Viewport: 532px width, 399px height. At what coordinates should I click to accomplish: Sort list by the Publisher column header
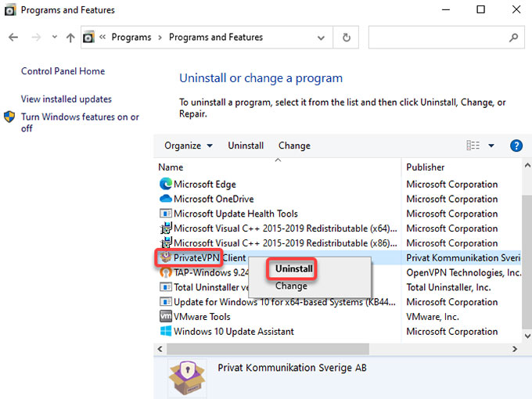(x=425, y=167)
